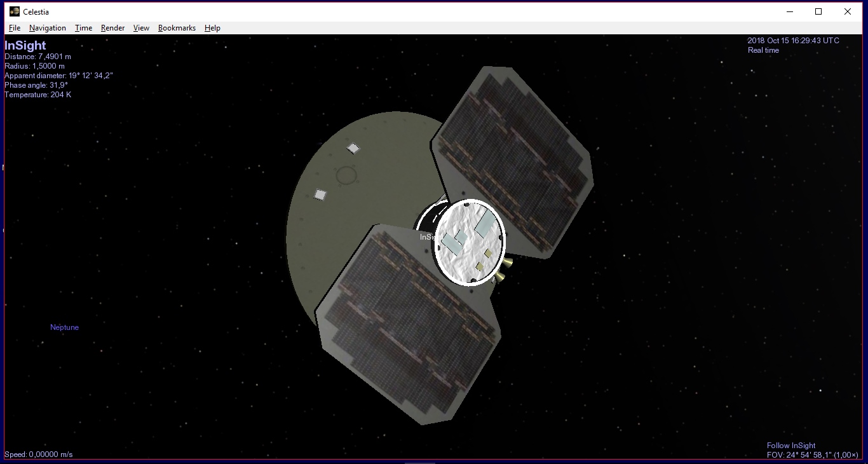Click the InSight label beside the spacecraft
Image resolution: width=868 pixels, height=464 pixels.
pos(430,237)
